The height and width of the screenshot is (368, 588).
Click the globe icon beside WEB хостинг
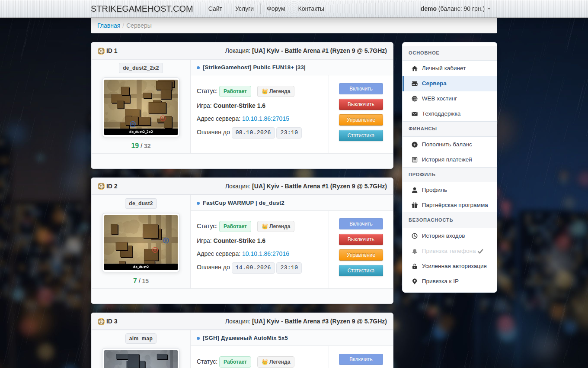(x=415, y=99)
